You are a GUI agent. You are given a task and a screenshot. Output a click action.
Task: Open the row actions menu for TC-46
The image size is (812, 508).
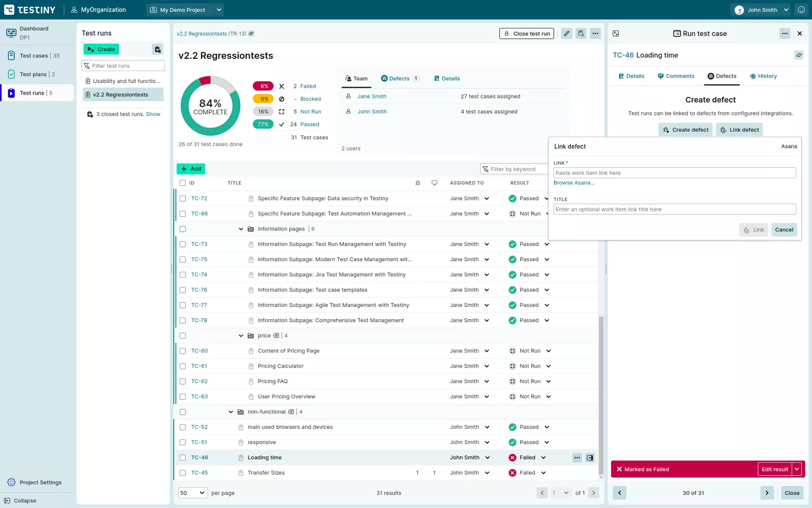click(577, 458)
